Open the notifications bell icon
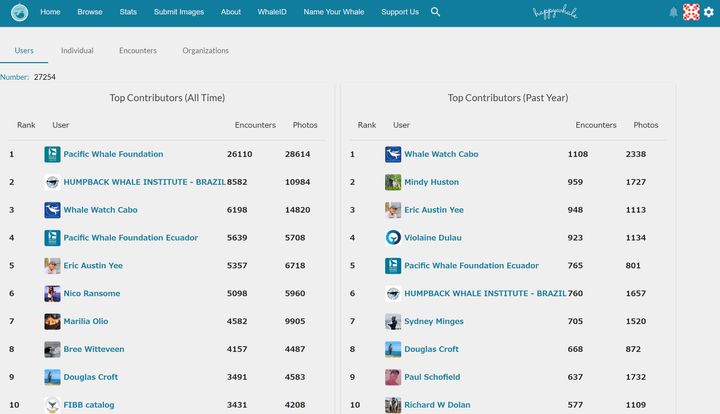 tap(673, 12)
